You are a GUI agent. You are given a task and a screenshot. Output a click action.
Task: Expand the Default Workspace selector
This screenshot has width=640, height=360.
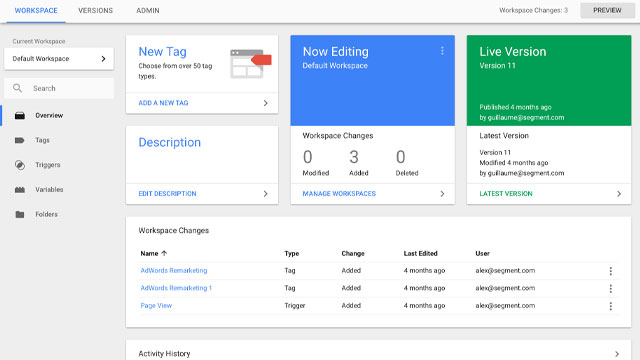click(x=59, y=59)
